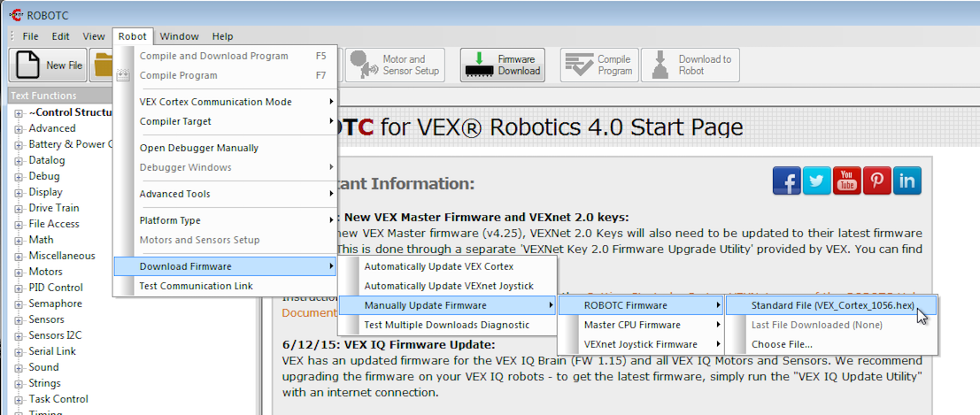Open the Facebook social icon
The image size is (980, 415).
[x=786, y=181]
